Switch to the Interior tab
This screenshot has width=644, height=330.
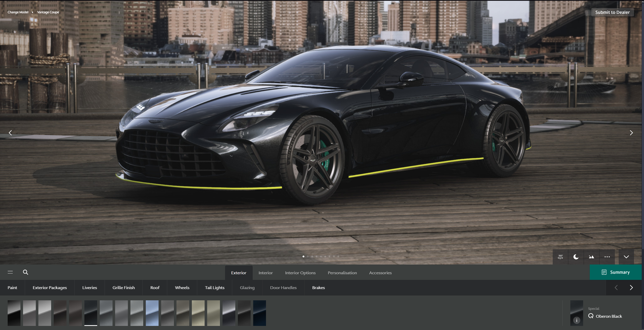pyautogui.click(x=265, y=273)
